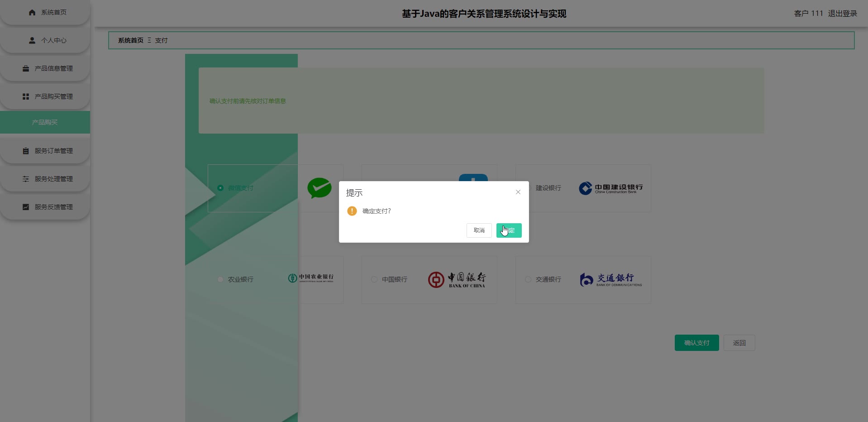The image size is (868, 422).
Task: Click the 系统首页 breadcrumb link
Action: pos(131,40)
